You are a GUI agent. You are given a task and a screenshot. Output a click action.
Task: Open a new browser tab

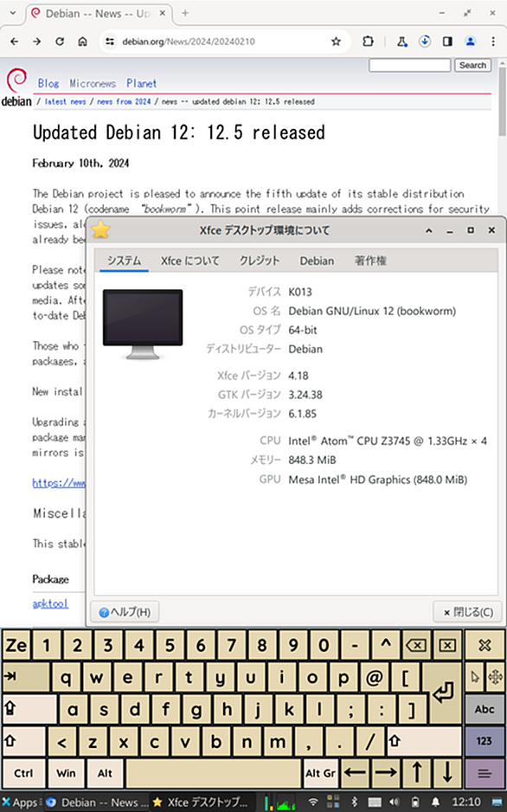[185, 13]
